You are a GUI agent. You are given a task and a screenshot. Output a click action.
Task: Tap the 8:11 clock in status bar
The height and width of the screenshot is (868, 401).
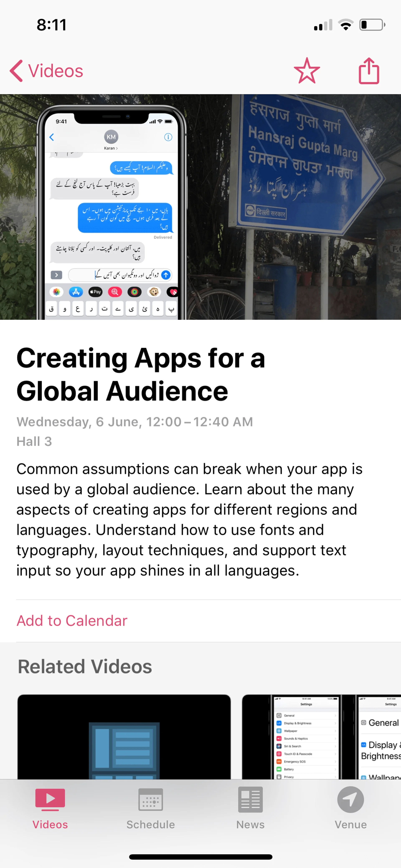tap(52, 25)
